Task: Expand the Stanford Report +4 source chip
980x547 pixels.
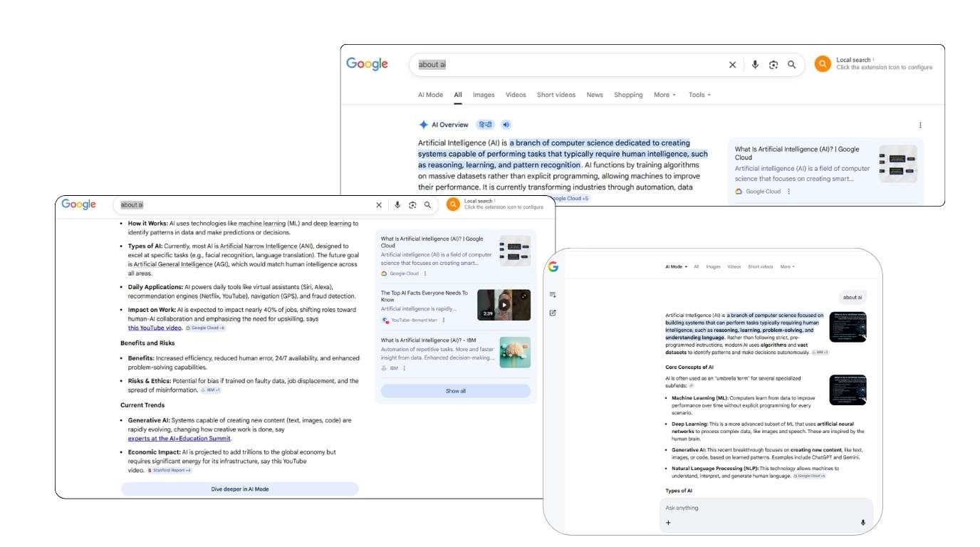Action: tap(170, 471)
